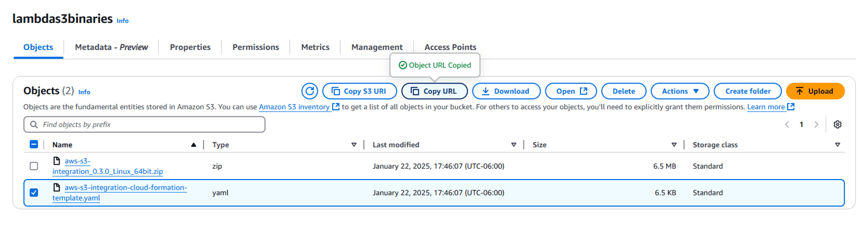Upload a new file to bucket
This screenshot has height=237, width=868.
pos(815,91)
